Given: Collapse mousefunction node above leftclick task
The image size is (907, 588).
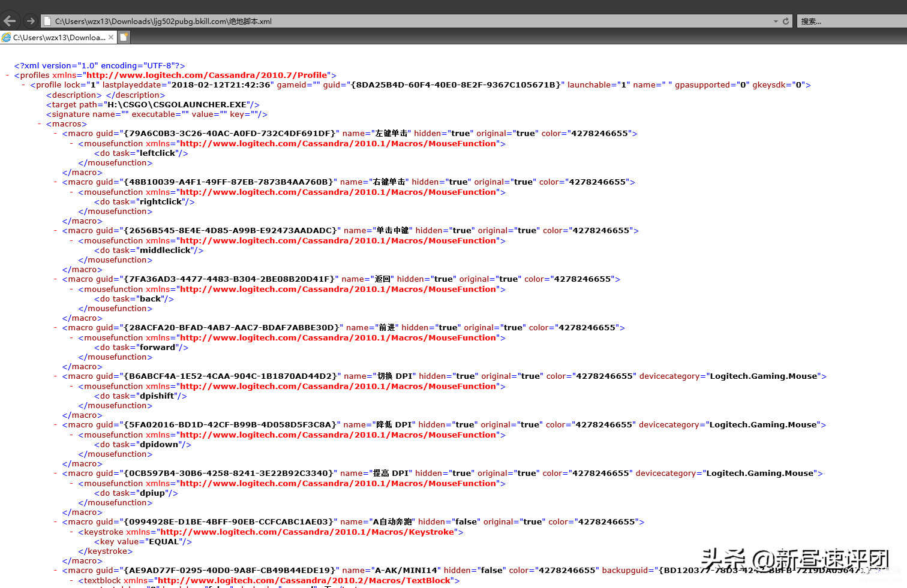Looking at the screenshot, I should point(72,144).
